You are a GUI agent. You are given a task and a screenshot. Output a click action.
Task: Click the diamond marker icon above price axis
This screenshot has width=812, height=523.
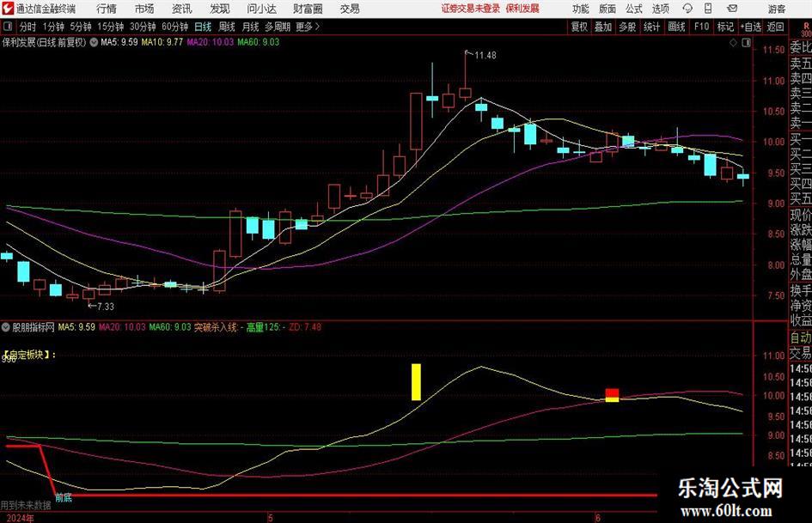point(733,43)
